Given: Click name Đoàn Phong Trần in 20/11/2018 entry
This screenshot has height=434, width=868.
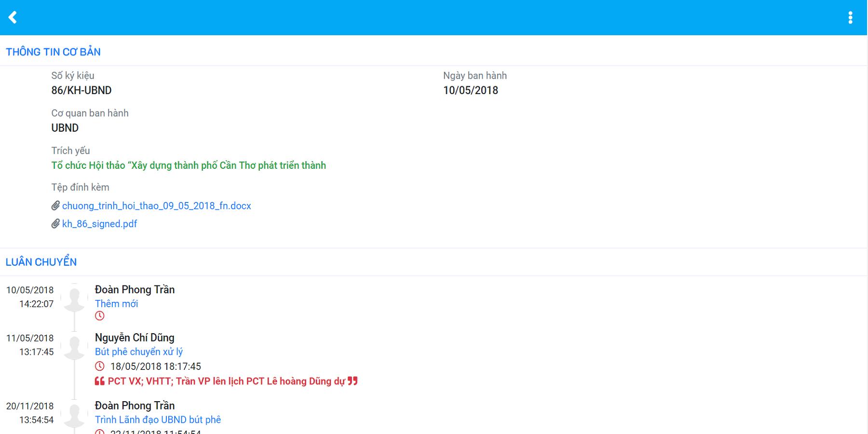Looking at the screenshot, I should (x=135, y=406).
